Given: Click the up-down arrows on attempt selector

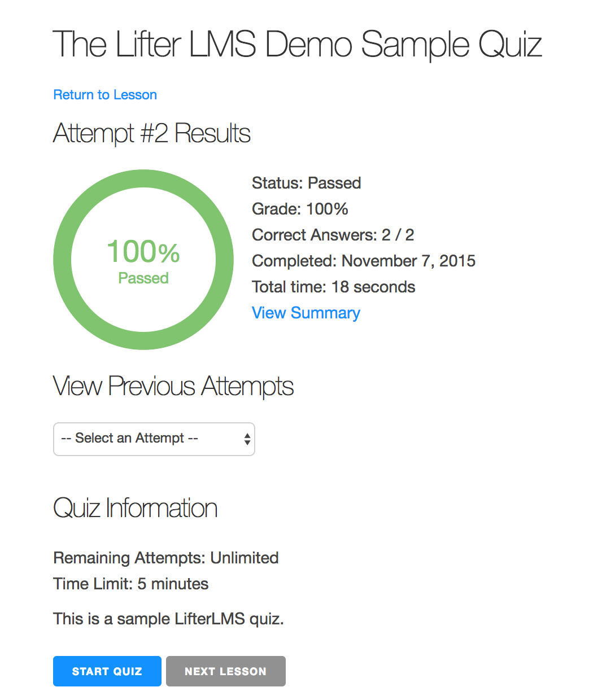Looking at the screenshot, I should pyautogui.click(x=247, y=439).
